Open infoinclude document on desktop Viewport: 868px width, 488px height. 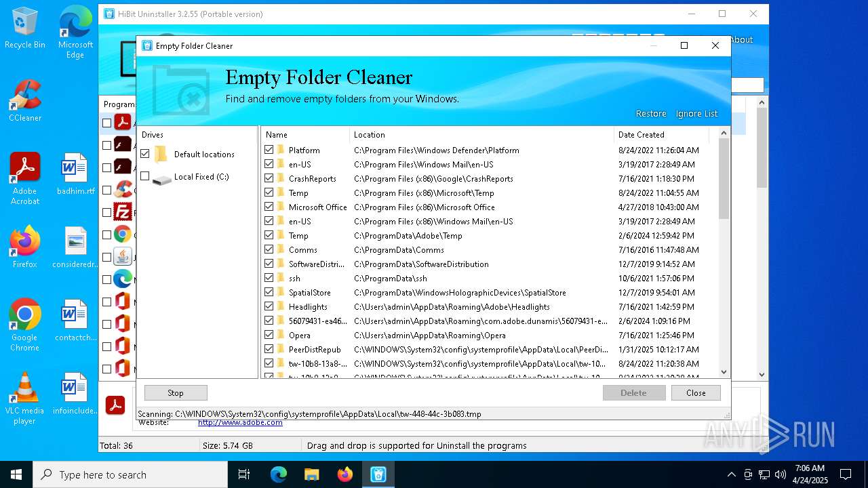point(75,393)
